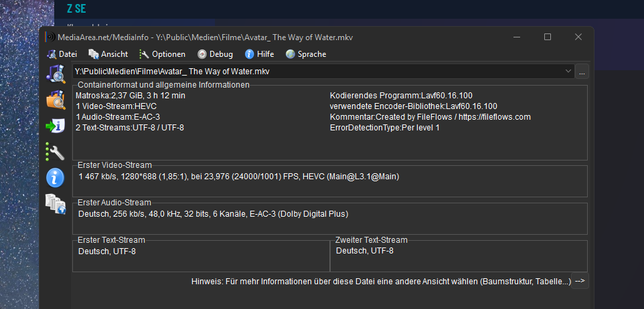Select text '2 Text-Streams:UTF-8 / UTF-8'
This screenshot has width=644, height=309.
point(130,128)
